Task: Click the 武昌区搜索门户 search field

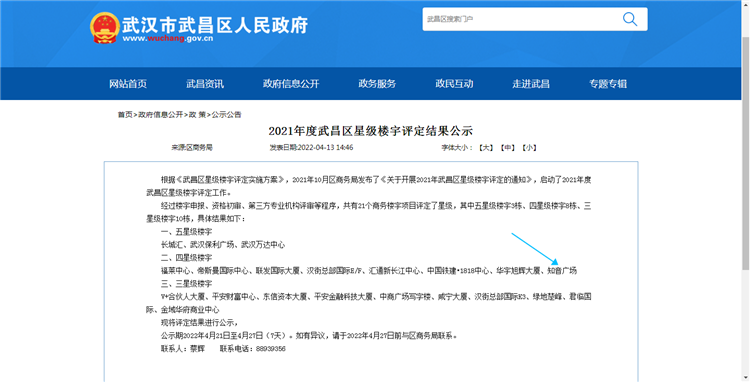Action: click(x=521, y=19)
